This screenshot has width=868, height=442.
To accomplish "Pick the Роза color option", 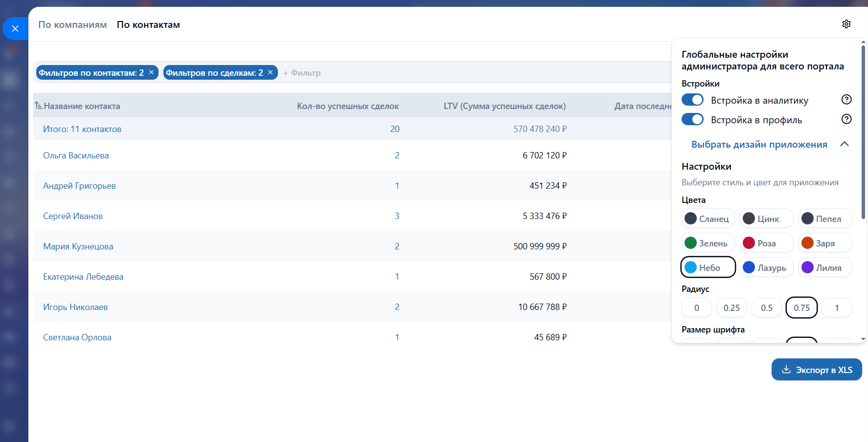I will (x=766, y=243).
